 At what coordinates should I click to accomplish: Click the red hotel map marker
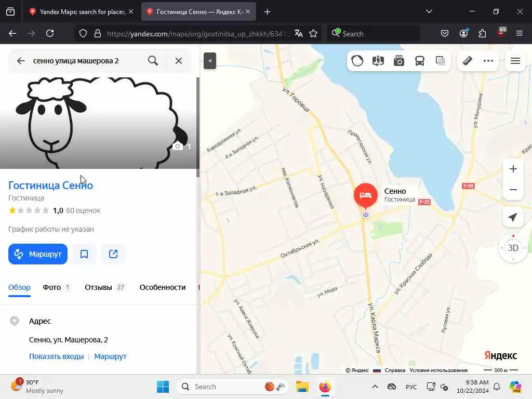pos(365,196)
